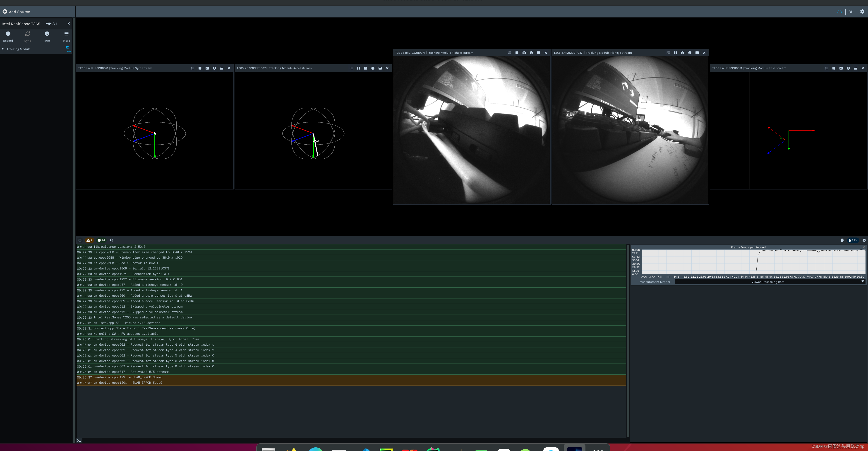Pause the Gyro stream
The height and width of the screenshot is (451, 868).
[200, 68]
